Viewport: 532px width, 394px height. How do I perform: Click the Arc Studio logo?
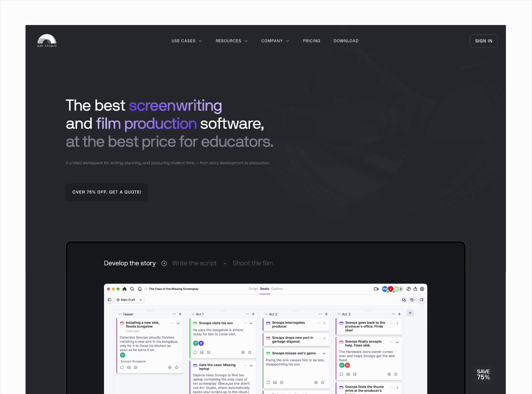(x=47, y=41)
